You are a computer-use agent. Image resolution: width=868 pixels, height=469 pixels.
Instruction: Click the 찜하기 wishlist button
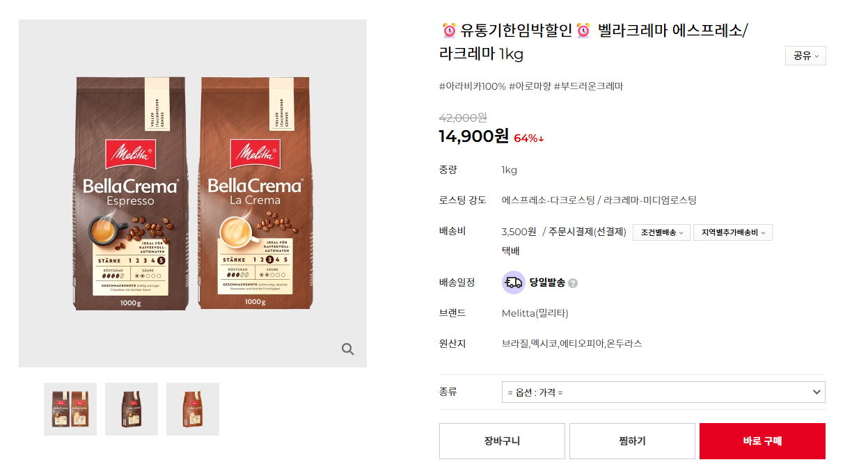click(x=632, y=441)
